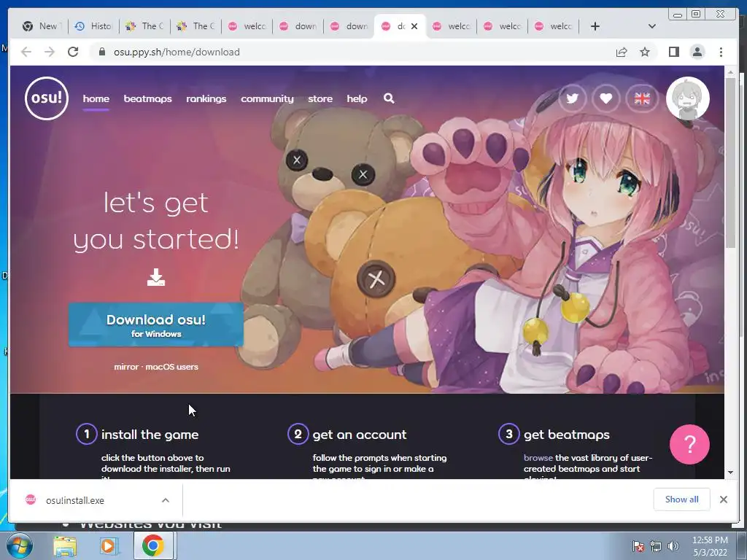Click the mirror download link
The width and height of the screenshot is (747, 560).
point(126,367)
